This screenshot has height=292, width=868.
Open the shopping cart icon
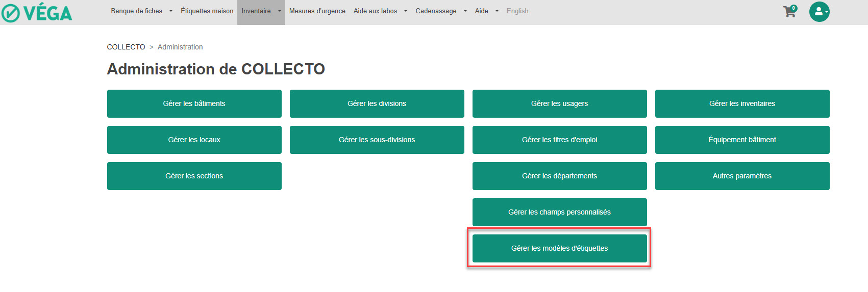789,12
